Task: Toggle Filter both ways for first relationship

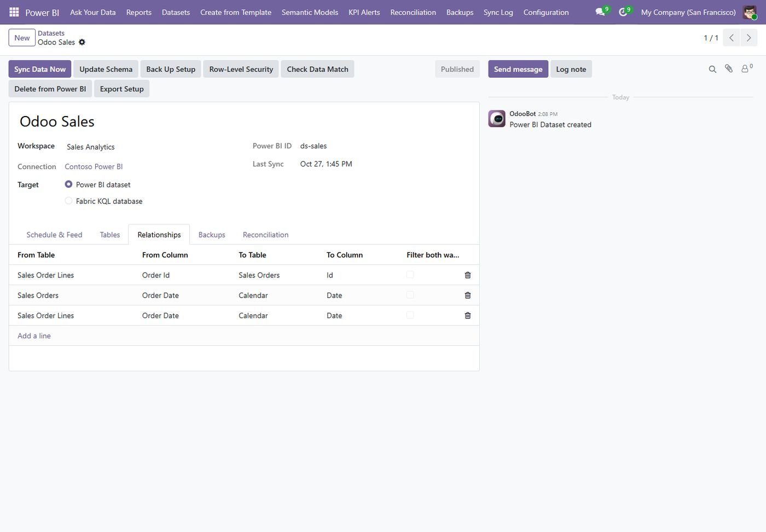Action: (x=410, y=275)
